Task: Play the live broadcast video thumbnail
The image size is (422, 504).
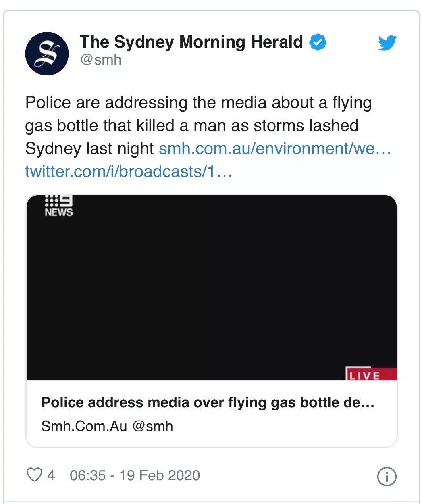Action: click(212, 288)
